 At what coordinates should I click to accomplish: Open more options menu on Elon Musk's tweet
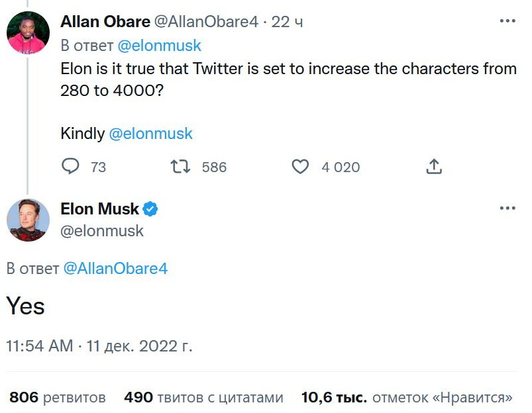pos(507,208)
